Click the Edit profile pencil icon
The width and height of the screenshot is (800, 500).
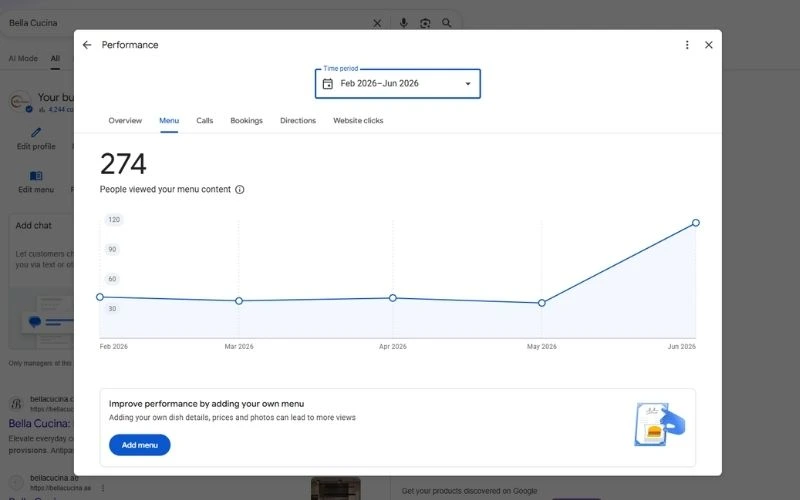point(36,133)
